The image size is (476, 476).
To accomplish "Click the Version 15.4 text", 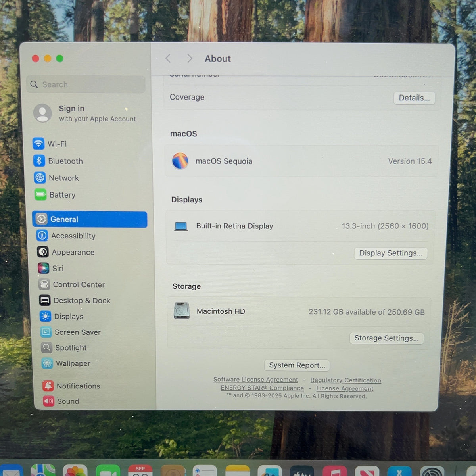I will click(410, 161).
